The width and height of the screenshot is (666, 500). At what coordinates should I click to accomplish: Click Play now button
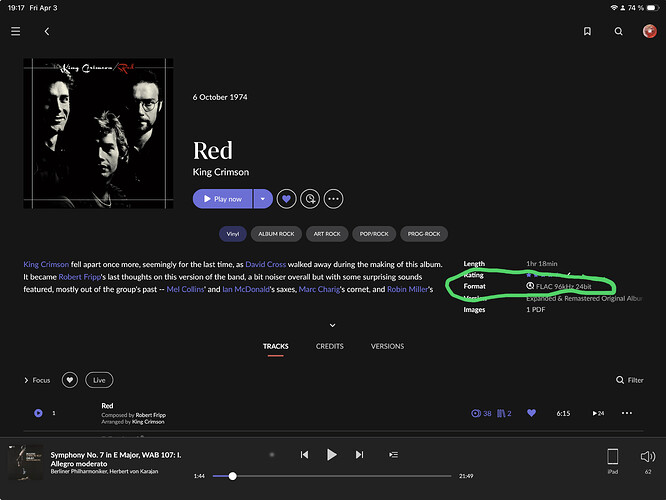pyautogui.click(x=222, y=199)
